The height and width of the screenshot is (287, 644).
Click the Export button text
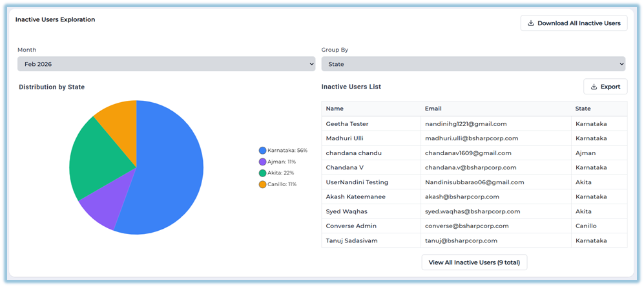(610, 87)
